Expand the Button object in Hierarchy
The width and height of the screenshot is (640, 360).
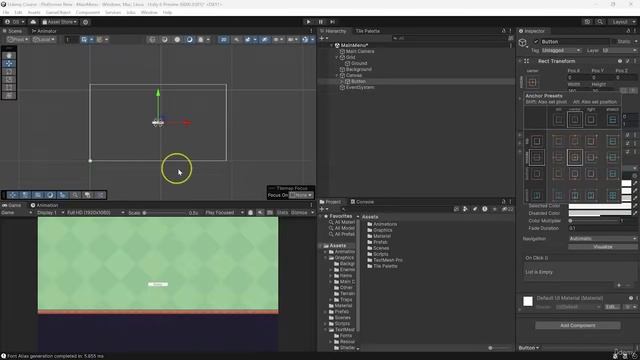tap(341, 82)
